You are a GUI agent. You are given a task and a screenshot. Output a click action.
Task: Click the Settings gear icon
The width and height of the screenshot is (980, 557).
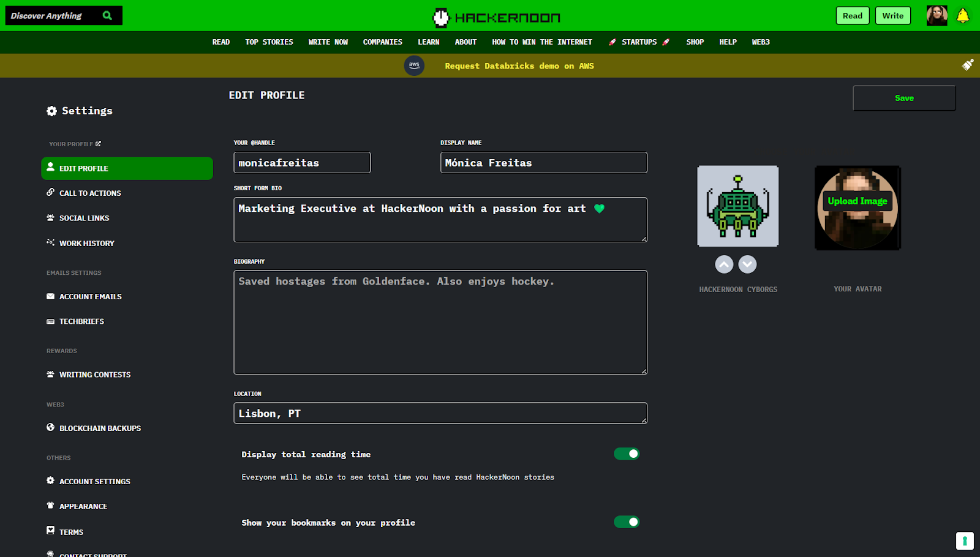point(51,111)
